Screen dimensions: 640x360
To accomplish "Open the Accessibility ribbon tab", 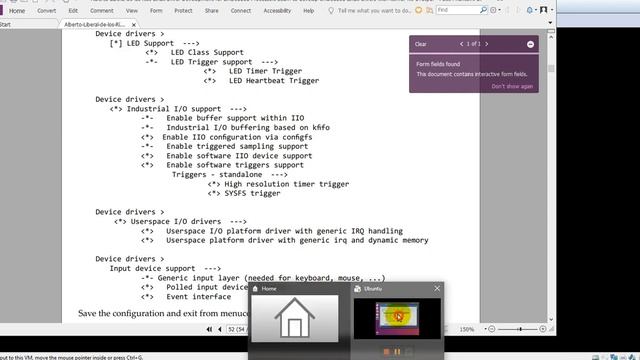I will [277, 11].
